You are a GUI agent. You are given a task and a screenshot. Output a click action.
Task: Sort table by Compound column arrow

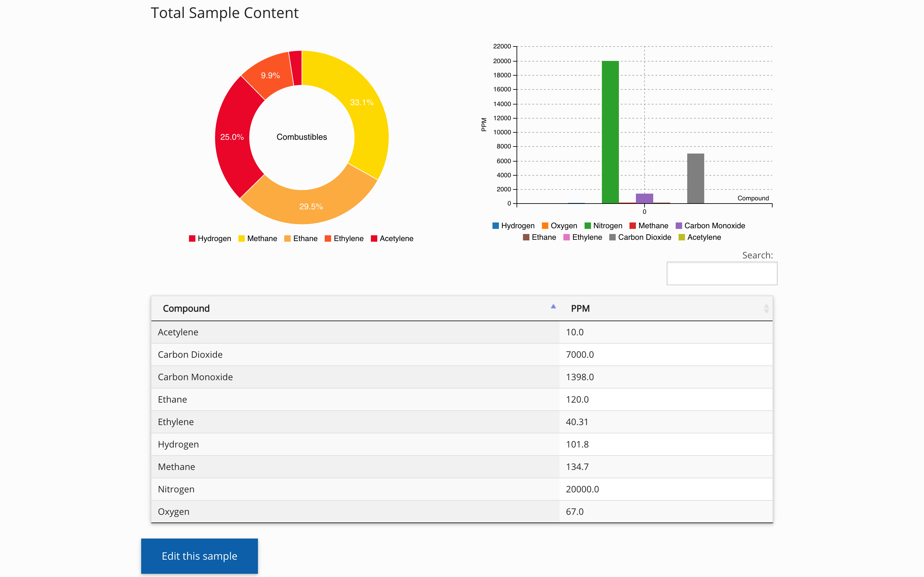(553, 306)
